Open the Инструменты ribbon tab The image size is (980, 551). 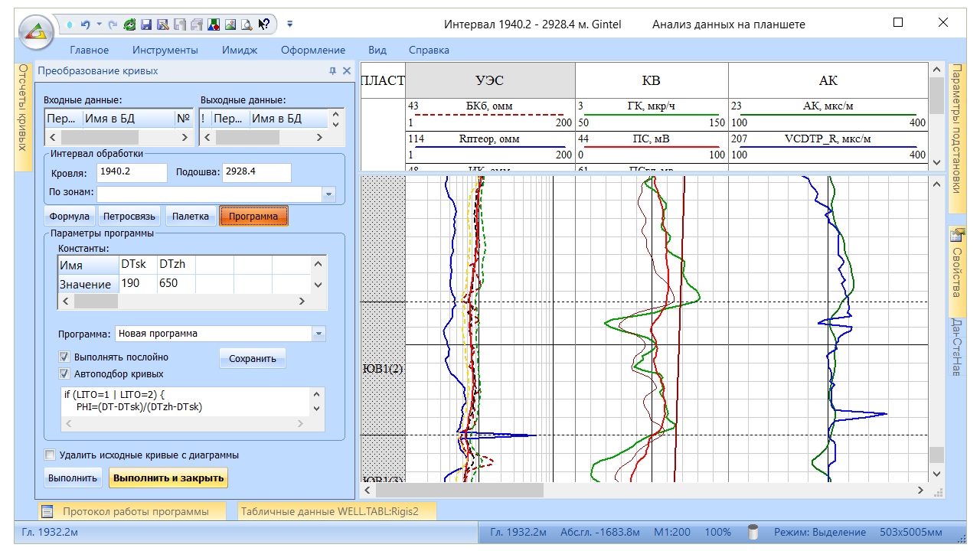click(165, 51)
